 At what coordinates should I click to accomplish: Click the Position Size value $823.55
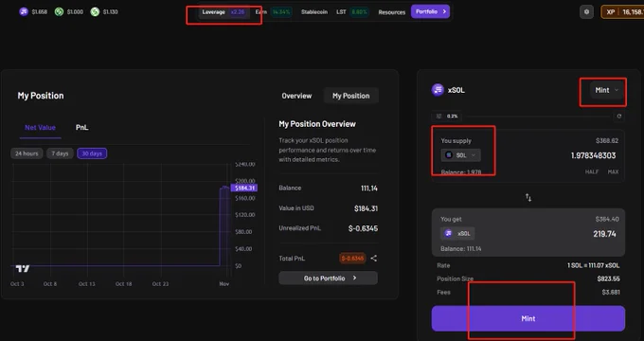coord(608,279)
